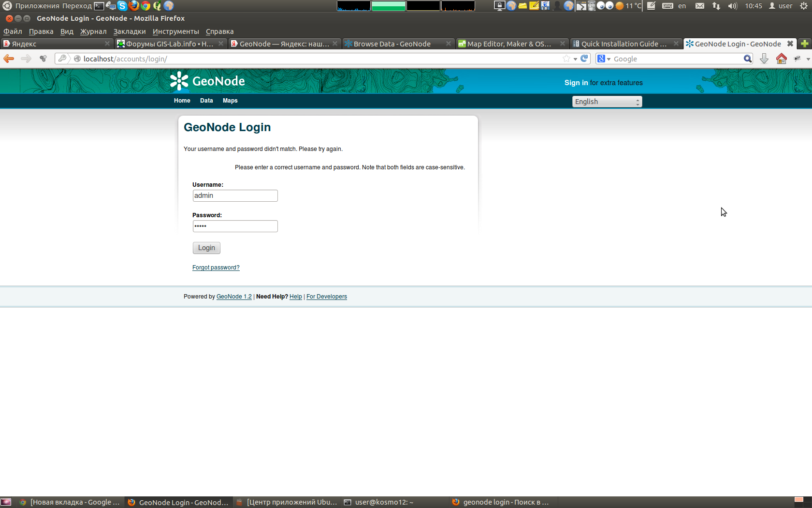812x508 pixels.
Task: Open the volume indicator in the system tray
Action: coord(733,6)
